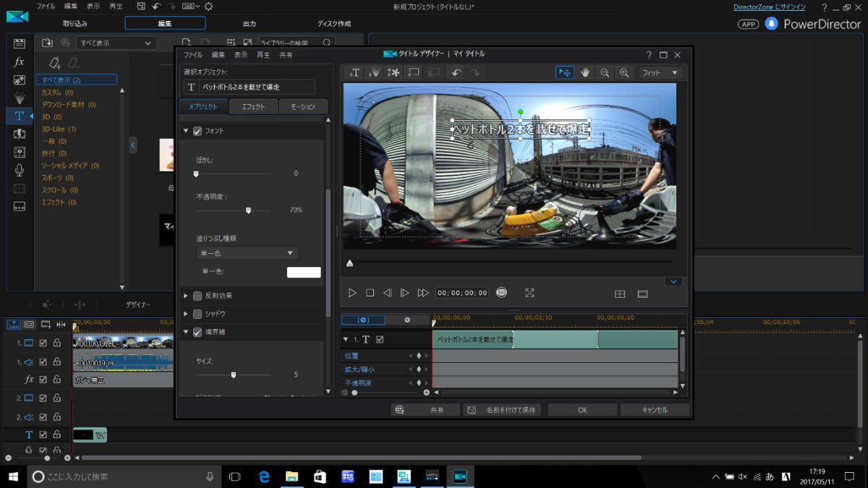868x488 pixels.
Task: Open the fx Effects room in sidebar
Action: [x=20, y=62]
